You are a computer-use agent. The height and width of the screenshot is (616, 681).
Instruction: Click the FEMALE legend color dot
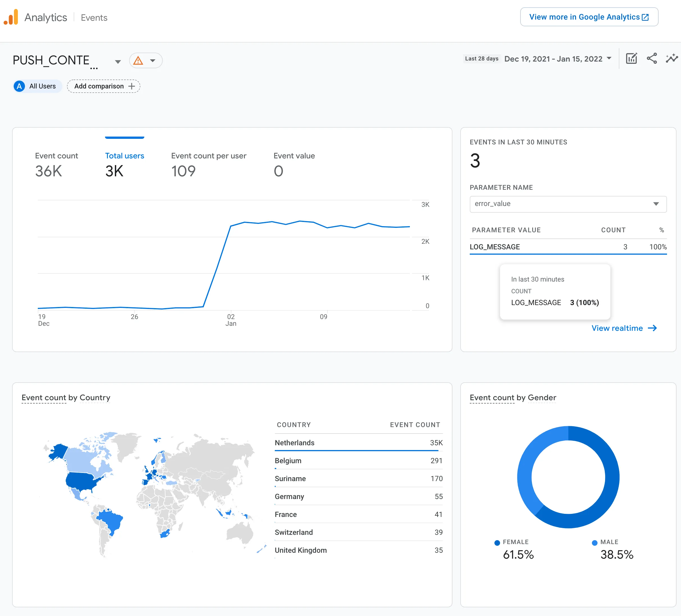click(x=497, y=543)
